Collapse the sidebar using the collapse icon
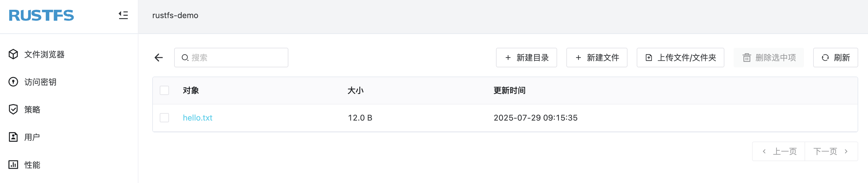This screenshot has height=183, width=868. click(x=123, y=15)
